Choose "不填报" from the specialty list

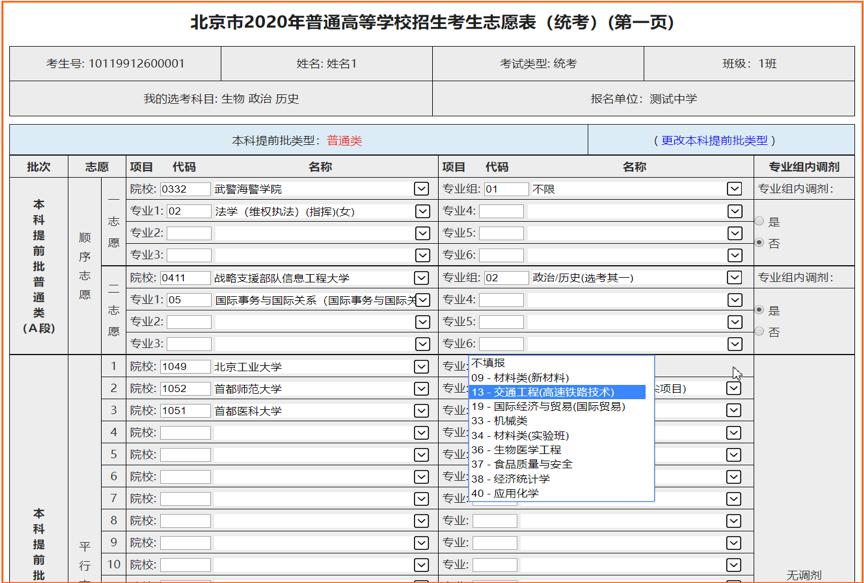click(490, 365)
